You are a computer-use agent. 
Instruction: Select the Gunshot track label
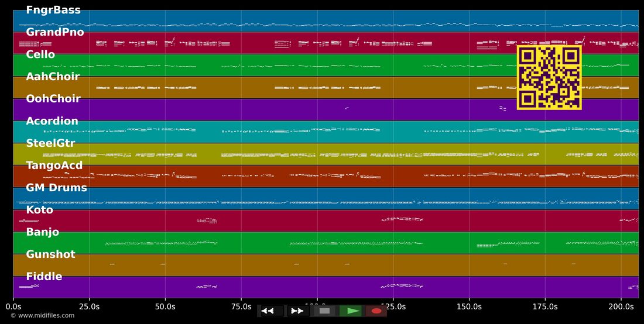tap(50, 254)
